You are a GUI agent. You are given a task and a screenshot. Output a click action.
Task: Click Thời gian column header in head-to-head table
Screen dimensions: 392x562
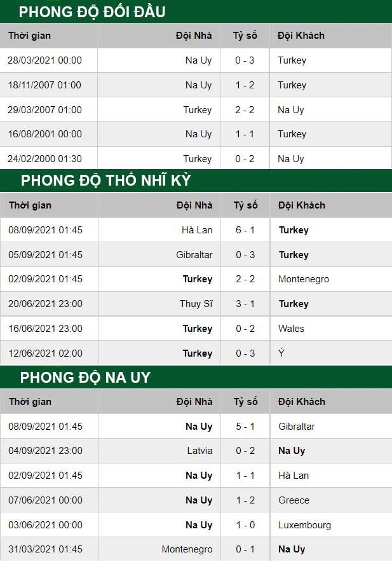[x=29, y=36]
